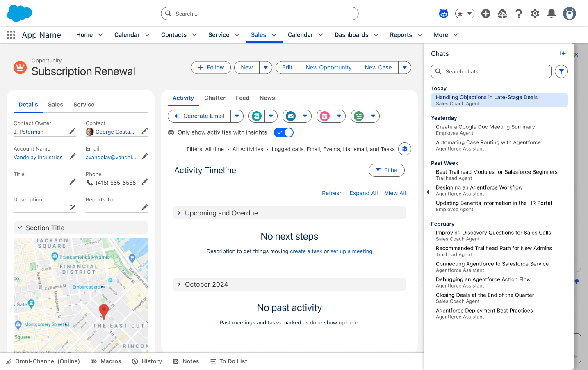This screenshot has height=370, width=588.
Task: Open the Contacts nav menu chevron
Action: 194,35
